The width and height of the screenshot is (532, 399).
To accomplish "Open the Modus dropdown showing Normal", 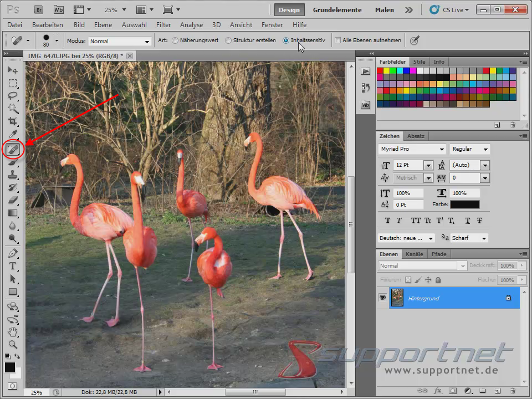I will click(x=147, y=41).
